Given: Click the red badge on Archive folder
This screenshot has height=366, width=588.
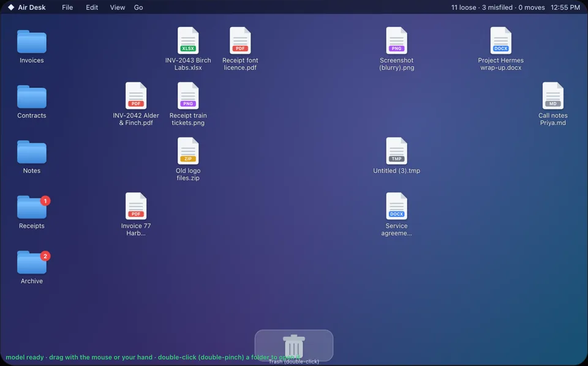Looking at the screenshot, I should tap(45, 256).
